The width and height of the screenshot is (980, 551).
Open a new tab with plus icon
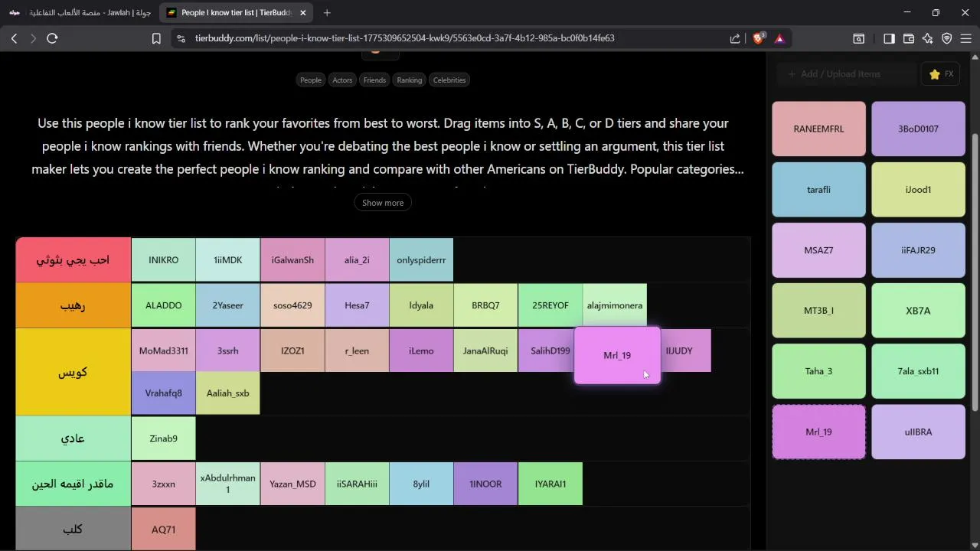(327, 12)
